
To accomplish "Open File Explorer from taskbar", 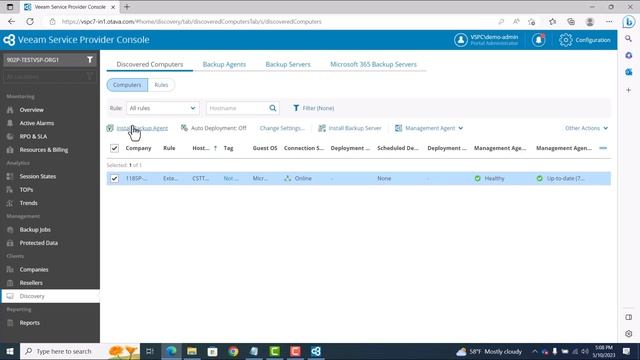I will coord(192,351).
